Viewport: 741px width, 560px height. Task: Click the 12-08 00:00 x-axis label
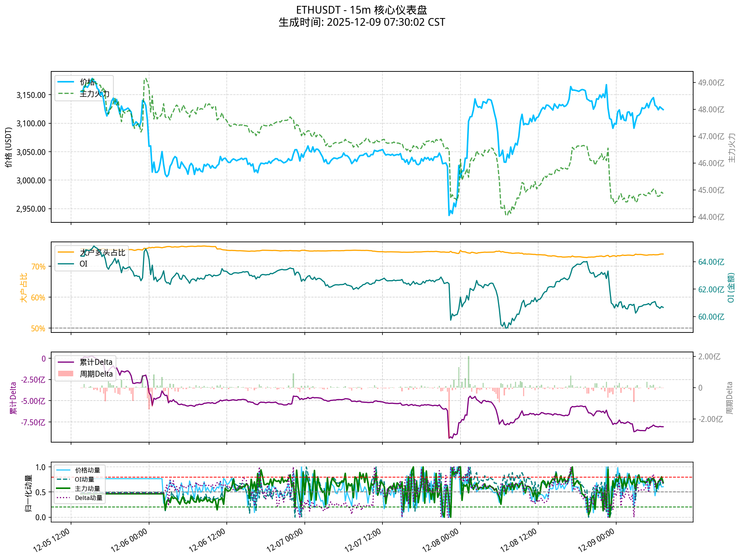coord(440,540)
